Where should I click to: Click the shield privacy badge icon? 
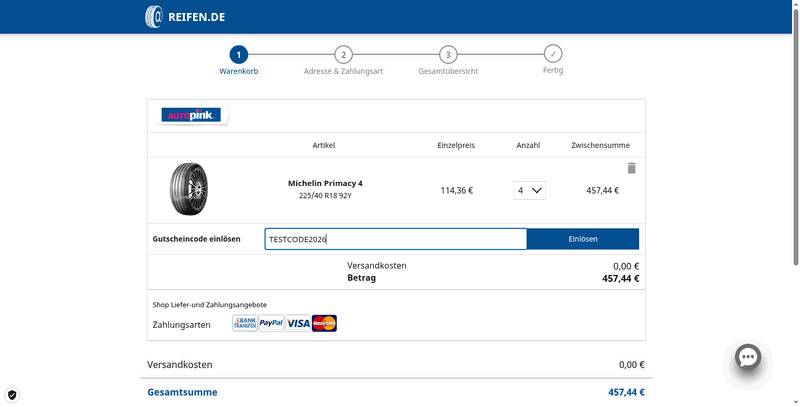pos(12,395)
